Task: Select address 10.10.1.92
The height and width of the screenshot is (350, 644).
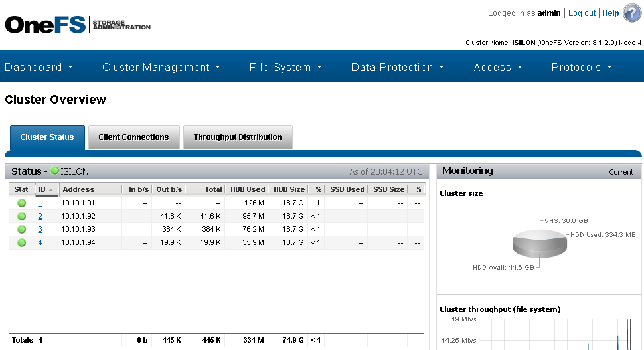Action: click(x=78, y=216)
